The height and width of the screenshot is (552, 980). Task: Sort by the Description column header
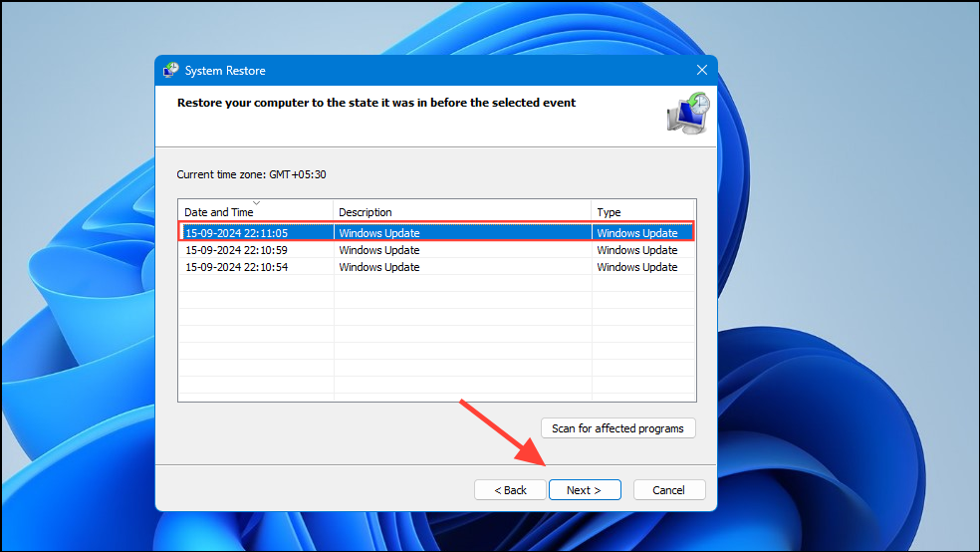[462, 211]
